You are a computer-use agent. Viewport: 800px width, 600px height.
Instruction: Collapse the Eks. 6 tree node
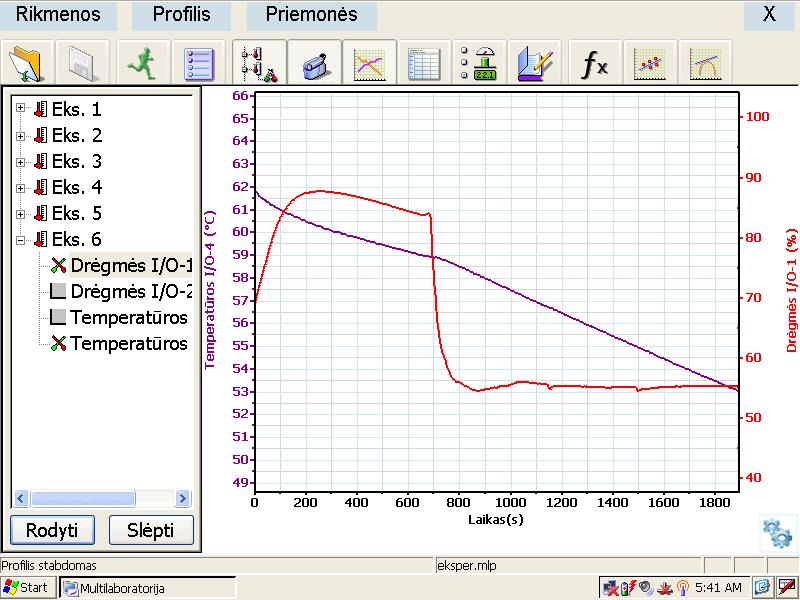20,240
